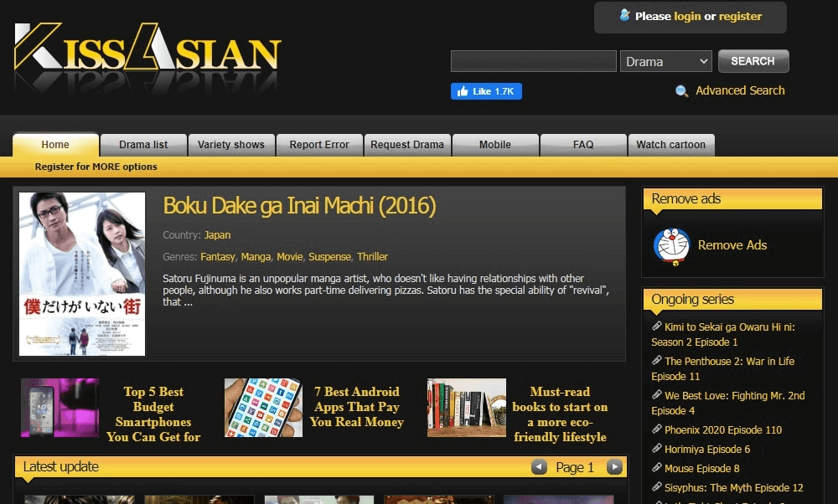Switch to the Home tab
The width and height of the screenshot is (838, 504).
click(x=55, y=145)
